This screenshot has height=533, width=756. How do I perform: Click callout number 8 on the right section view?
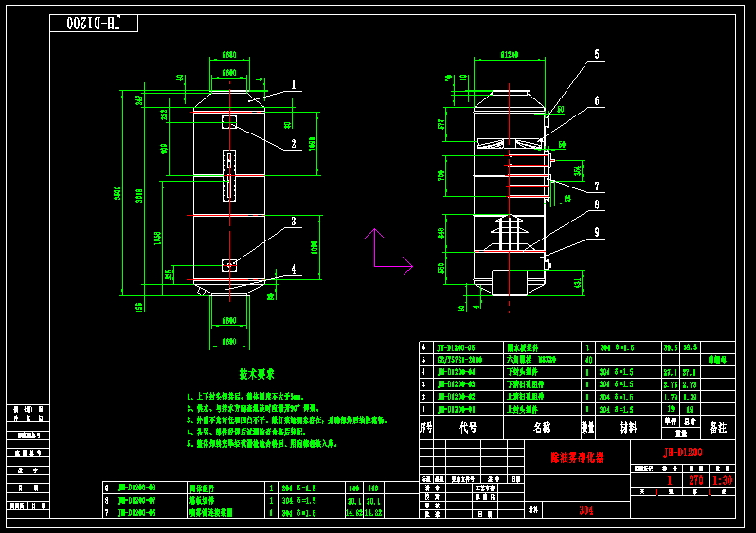pyautogui.click(x=597, y=204)
